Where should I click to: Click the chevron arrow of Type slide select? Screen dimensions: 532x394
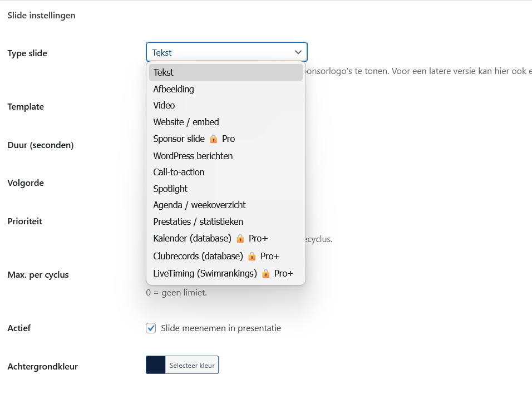click(298, 52)
